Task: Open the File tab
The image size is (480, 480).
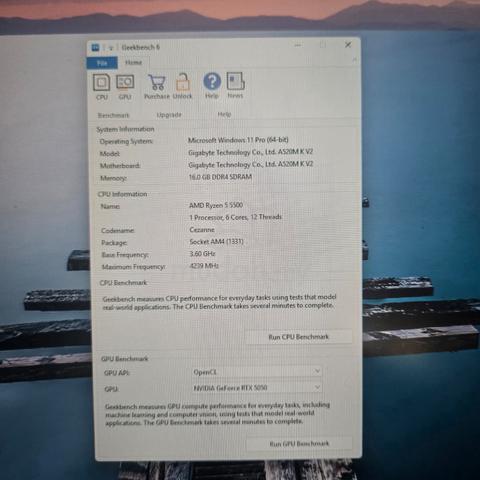Action: click(x=102, y=63)
